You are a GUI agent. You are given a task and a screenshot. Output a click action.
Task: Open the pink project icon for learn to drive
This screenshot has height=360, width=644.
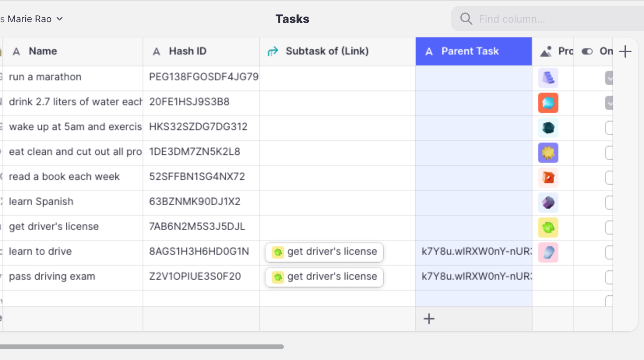[548, 252]
